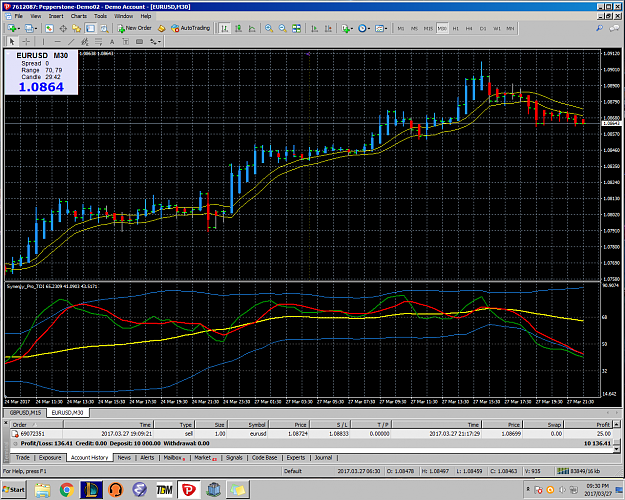
Task: Select the M30 timeframe
Action: [442, 28]
